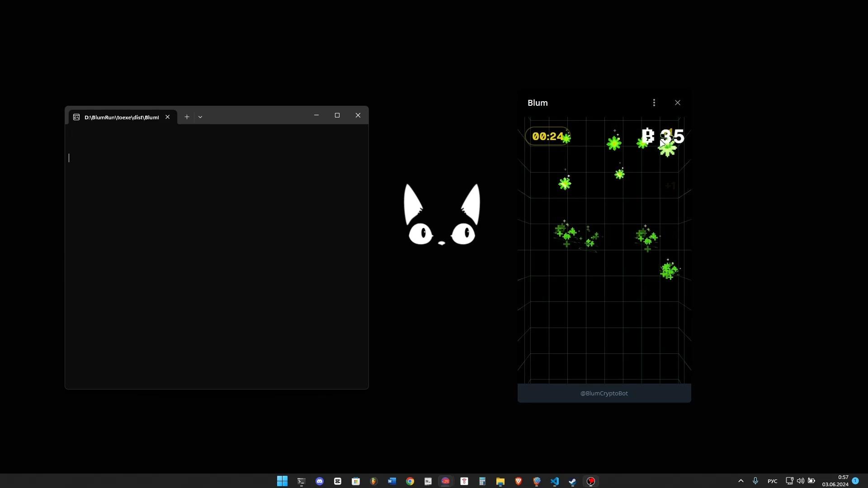Close the D:\BlumRun terminal tab
868x488 pixels.
click(168, 117)
